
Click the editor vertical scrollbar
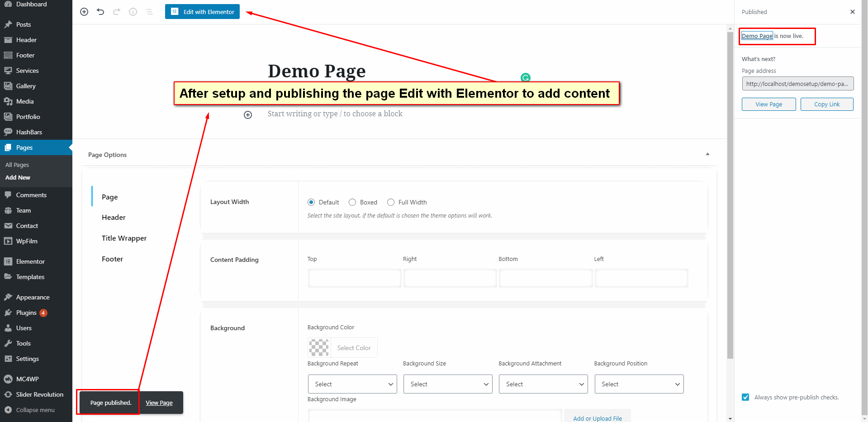point(730,194)
